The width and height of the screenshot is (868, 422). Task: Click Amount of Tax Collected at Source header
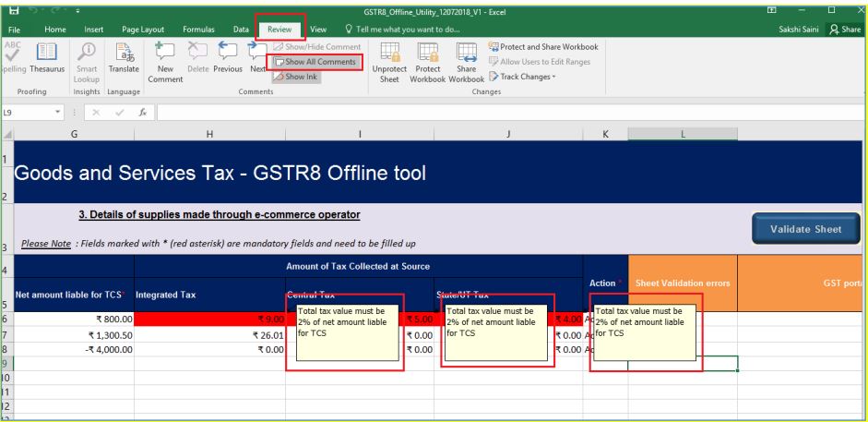point(358,266)
